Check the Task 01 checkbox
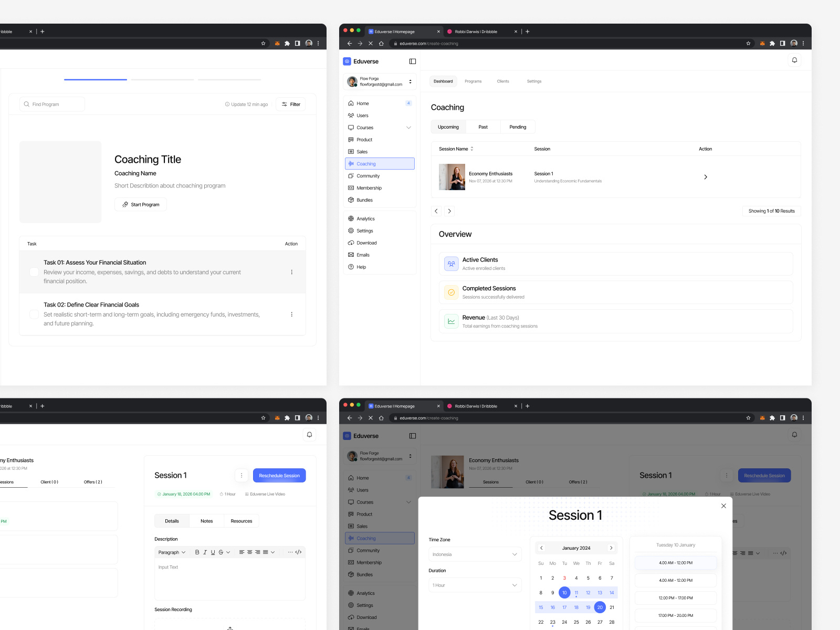840x630 pixels. 34,272
